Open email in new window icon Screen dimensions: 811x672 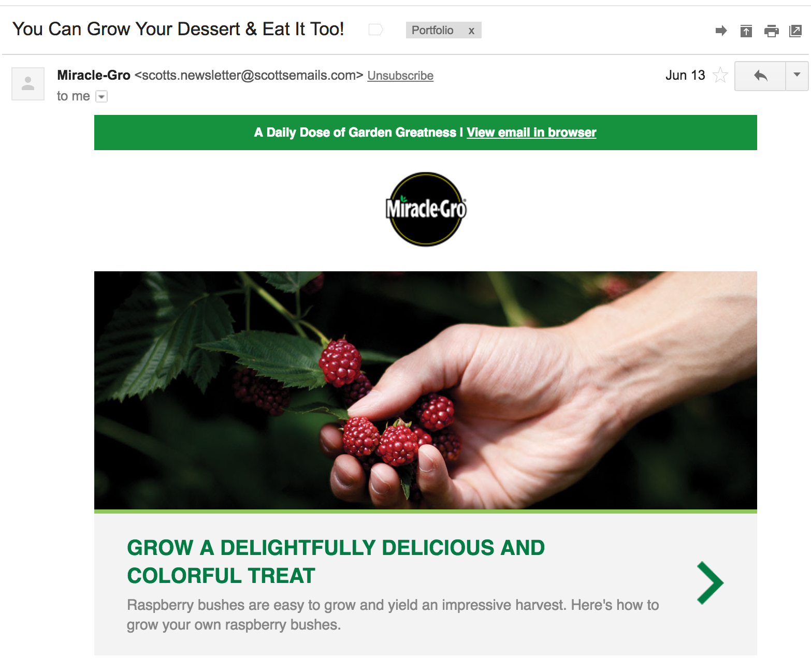tap(795, 31)
